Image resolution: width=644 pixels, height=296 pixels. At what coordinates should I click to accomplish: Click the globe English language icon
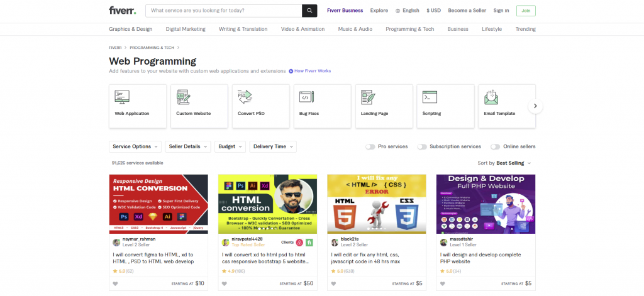tap(398, 11)
